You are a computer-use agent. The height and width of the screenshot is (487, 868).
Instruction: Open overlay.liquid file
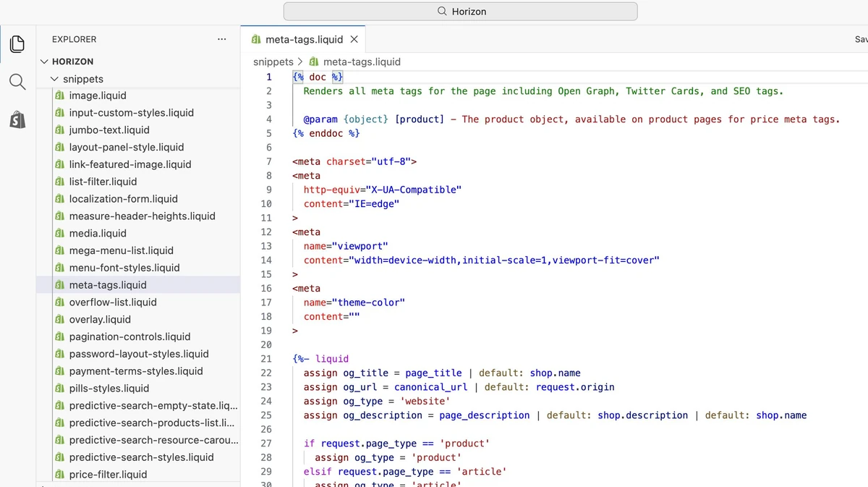pos(100,319)
